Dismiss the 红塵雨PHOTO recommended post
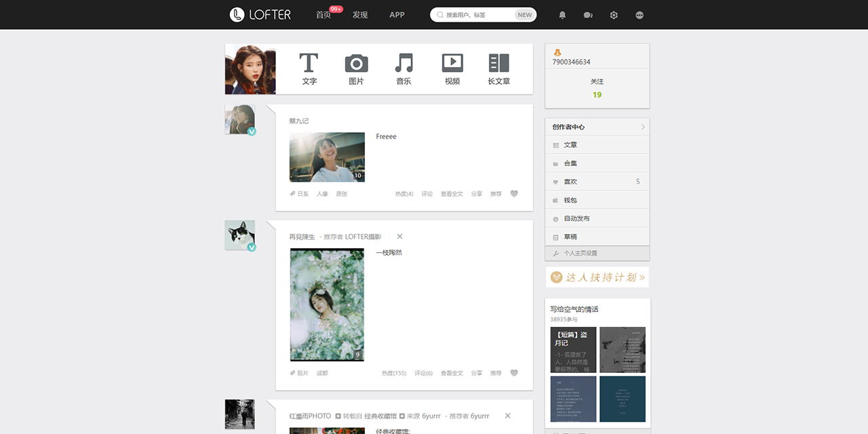The image size is (868, 434). (x=507, y=416)
